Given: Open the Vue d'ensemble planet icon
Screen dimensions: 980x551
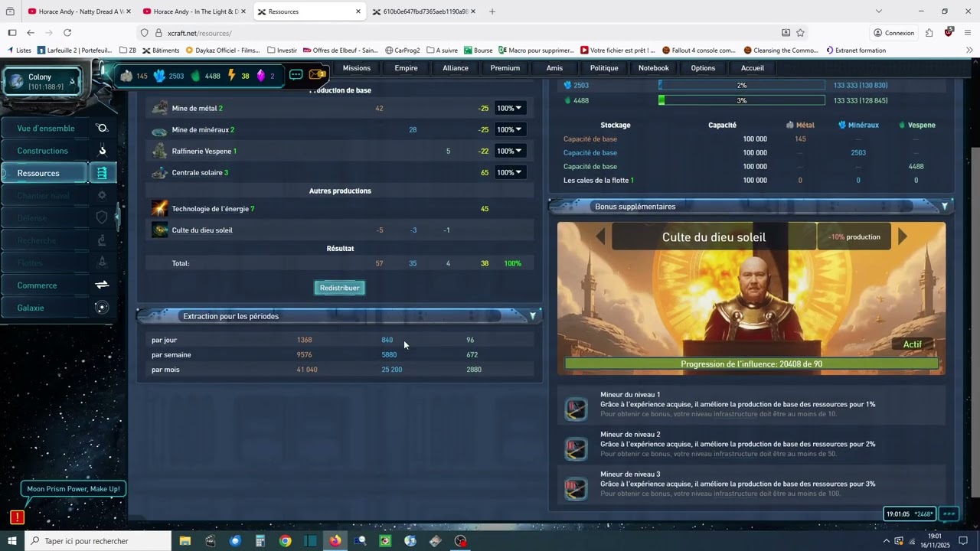Looking at the screenshot, I should 102,129.
